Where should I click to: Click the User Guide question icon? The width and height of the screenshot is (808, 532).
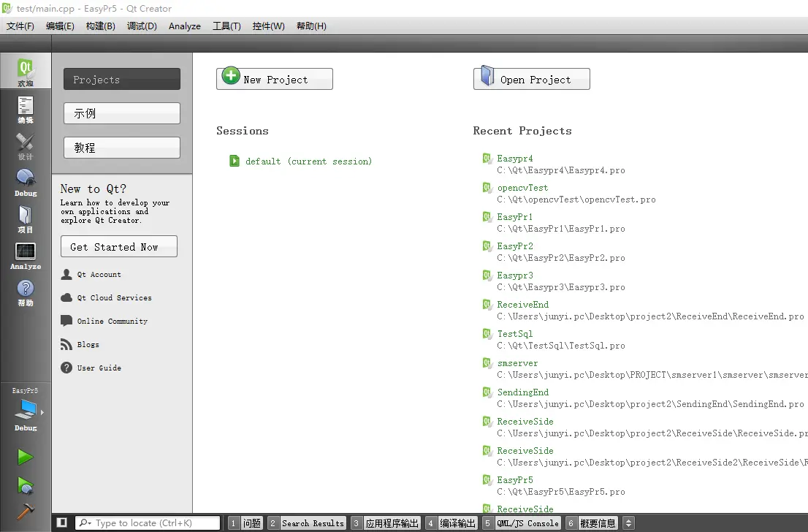66,368
